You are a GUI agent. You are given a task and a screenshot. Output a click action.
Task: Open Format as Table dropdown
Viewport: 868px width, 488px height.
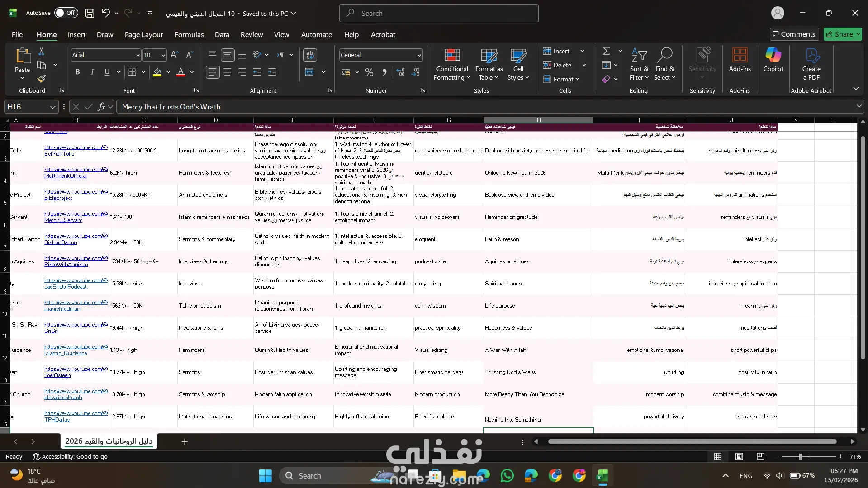(489, 65)
